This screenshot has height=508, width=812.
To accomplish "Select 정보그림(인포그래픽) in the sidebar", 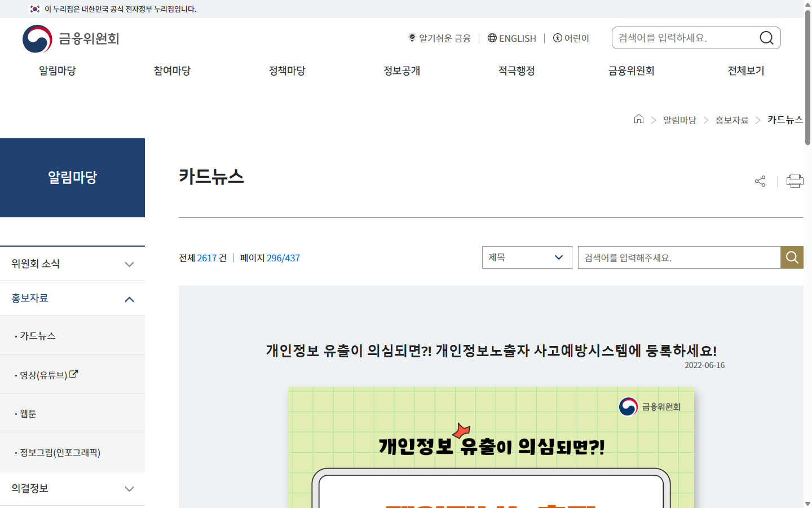I will (72, 452).
